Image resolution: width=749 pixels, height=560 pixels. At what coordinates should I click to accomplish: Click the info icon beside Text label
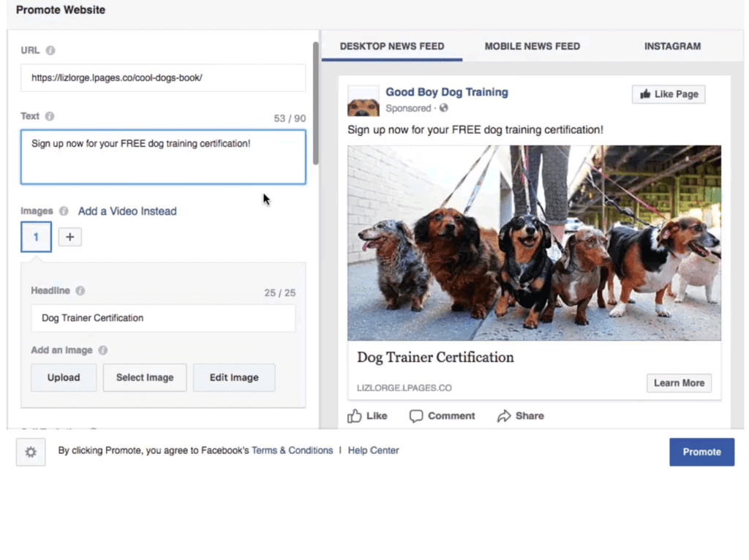coord(50,116)
